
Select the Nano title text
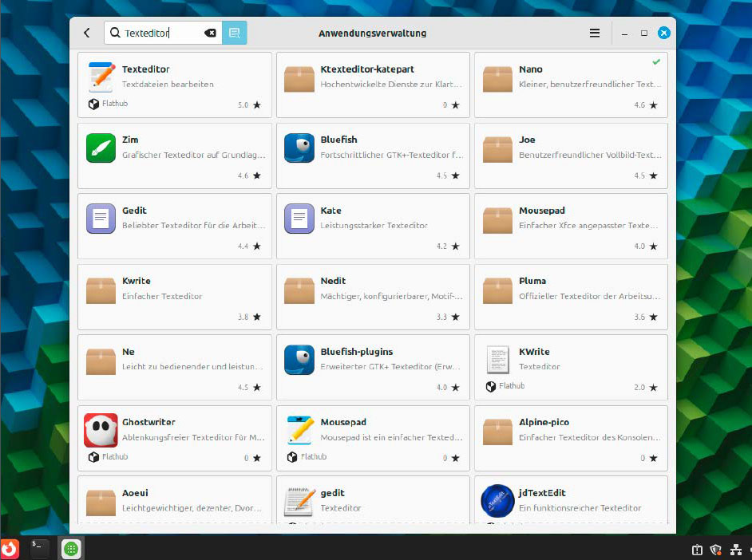530,69
